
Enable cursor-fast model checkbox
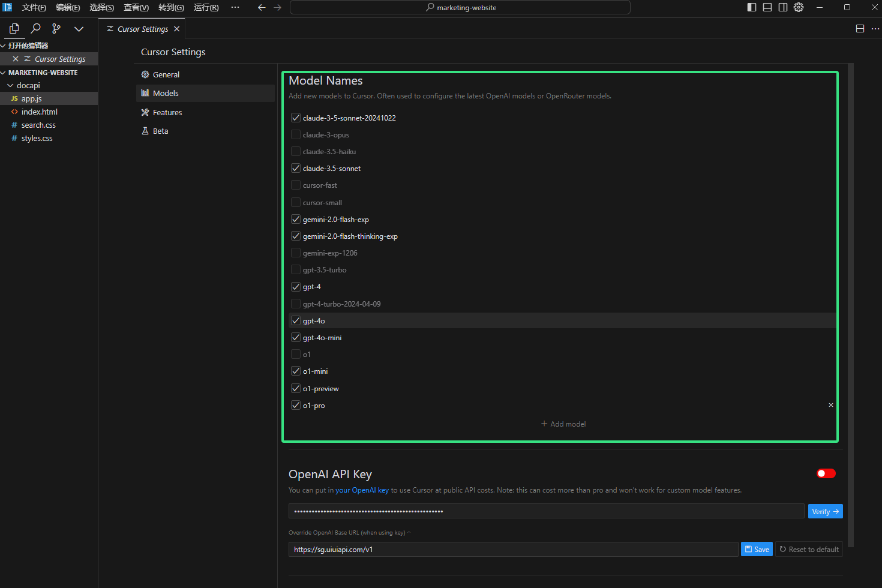pos(296,185)
